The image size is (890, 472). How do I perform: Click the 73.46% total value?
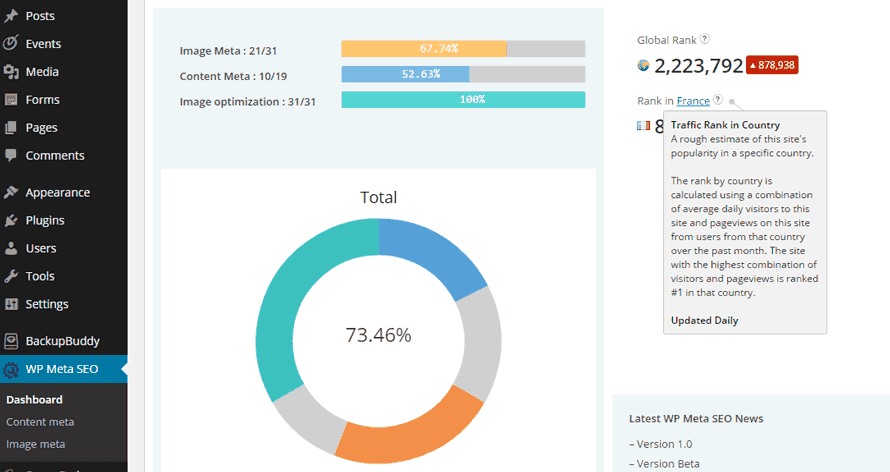379,335
